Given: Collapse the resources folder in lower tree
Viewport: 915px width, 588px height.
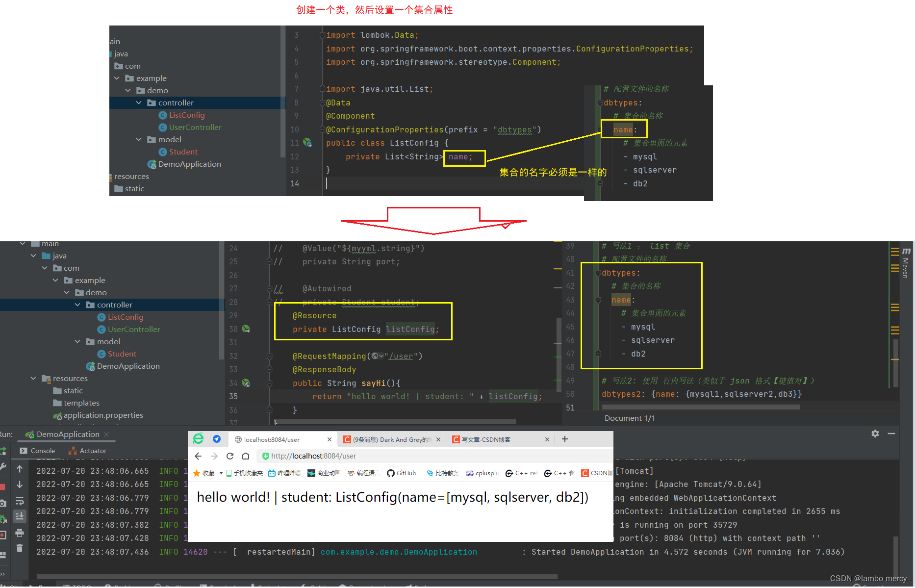Looking at the screenshot, I should (x=33, y=379).
